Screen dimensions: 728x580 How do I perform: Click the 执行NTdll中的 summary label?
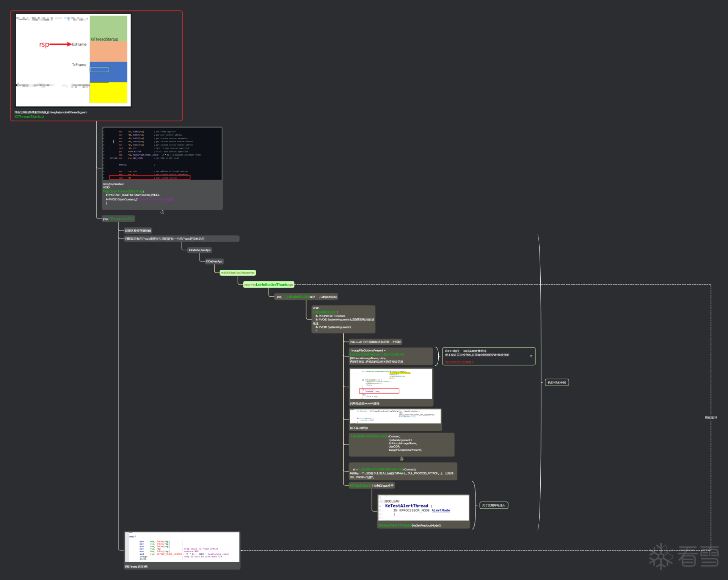tap(557, 382)
